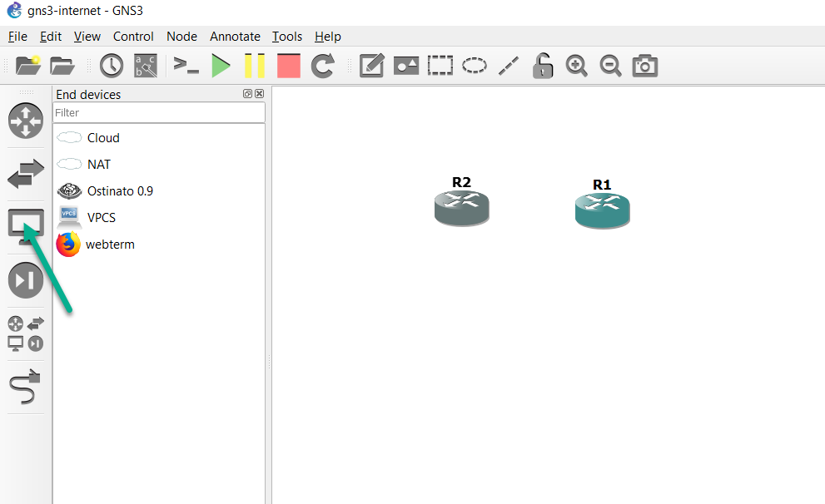Select the Add a note tool

[x=372, y=66]
